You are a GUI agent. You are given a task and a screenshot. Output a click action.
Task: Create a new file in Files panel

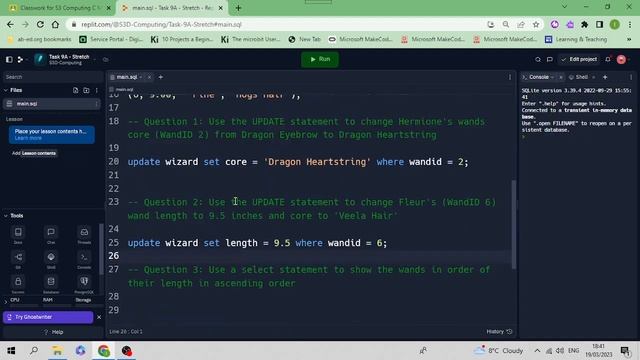(76, 90)
